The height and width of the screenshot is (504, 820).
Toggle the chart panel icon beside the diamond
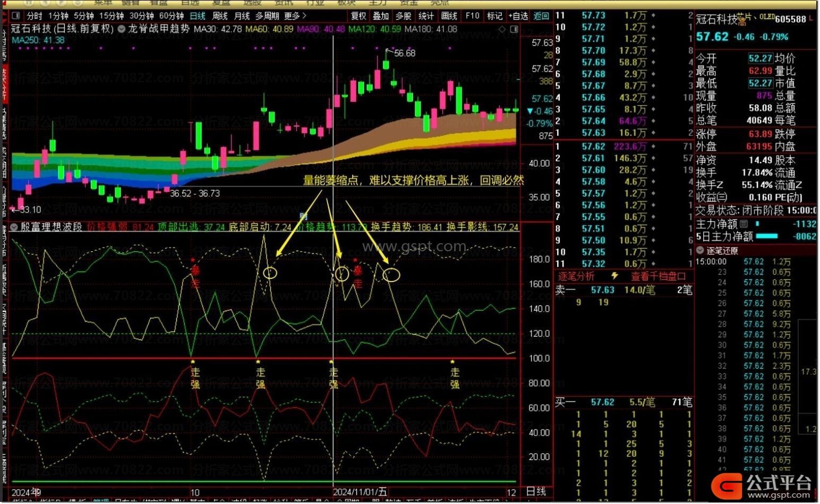514,29
